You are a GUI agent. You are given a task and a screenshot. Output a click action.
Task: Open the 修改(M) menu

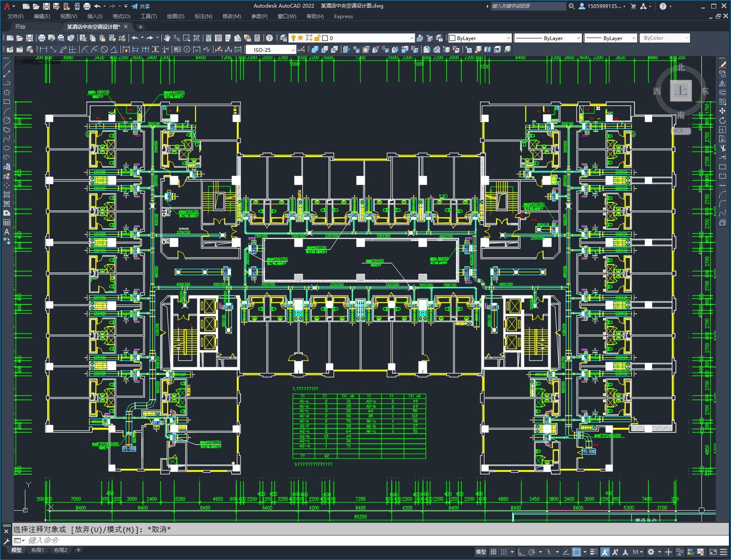[231, 16]
